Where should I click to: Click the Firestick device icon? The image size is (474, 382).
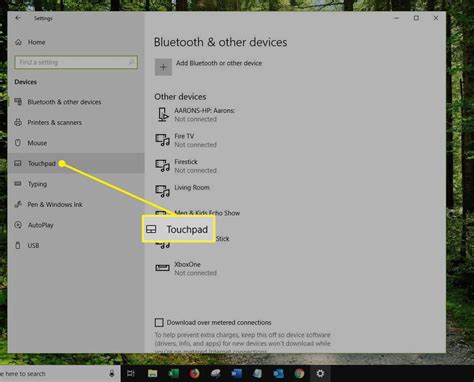tap(163, 166)
